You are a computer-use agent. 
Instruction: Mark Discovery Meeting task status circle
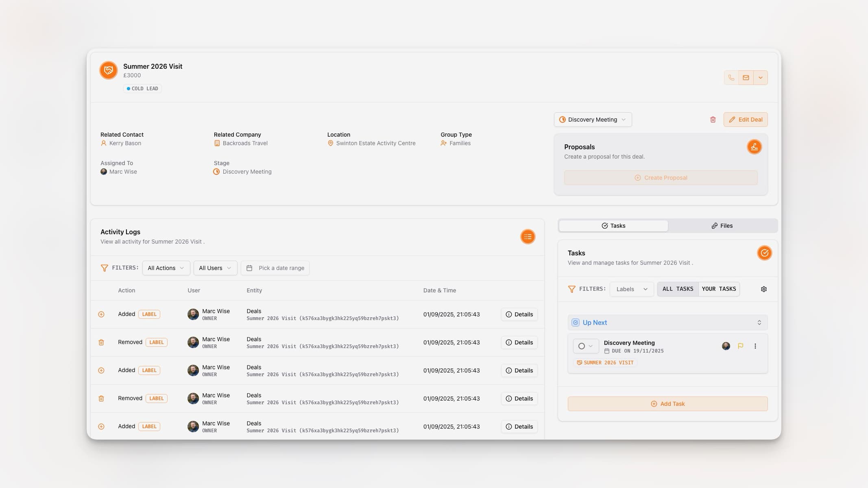click(x=582, y=346)
